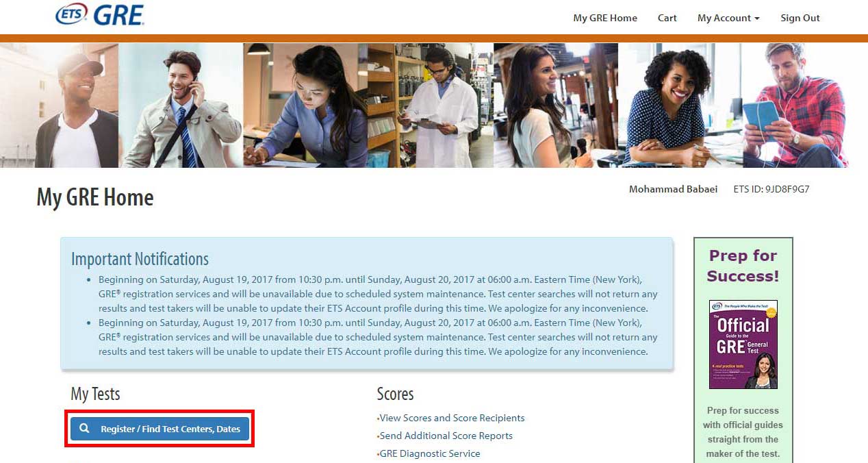Screen dimensions: 868x463
Task: Sign Out of the account
Action: pos(800,18)
